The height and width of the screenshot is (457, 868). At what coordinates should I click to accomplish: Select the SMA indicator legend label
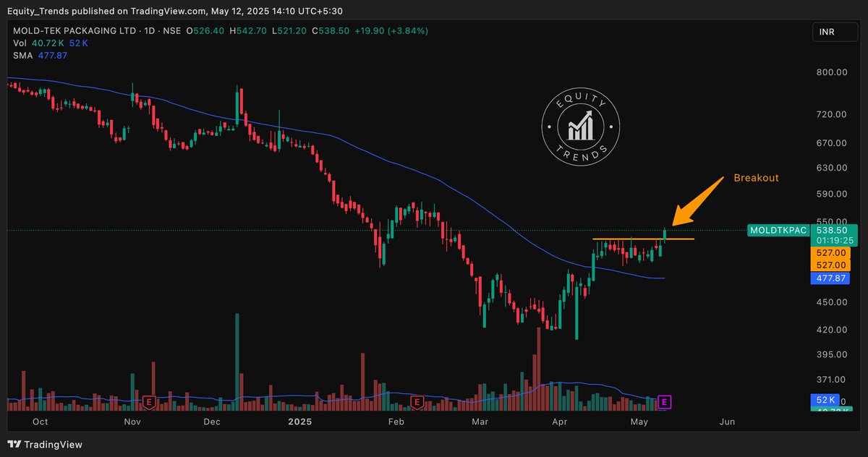22,56
